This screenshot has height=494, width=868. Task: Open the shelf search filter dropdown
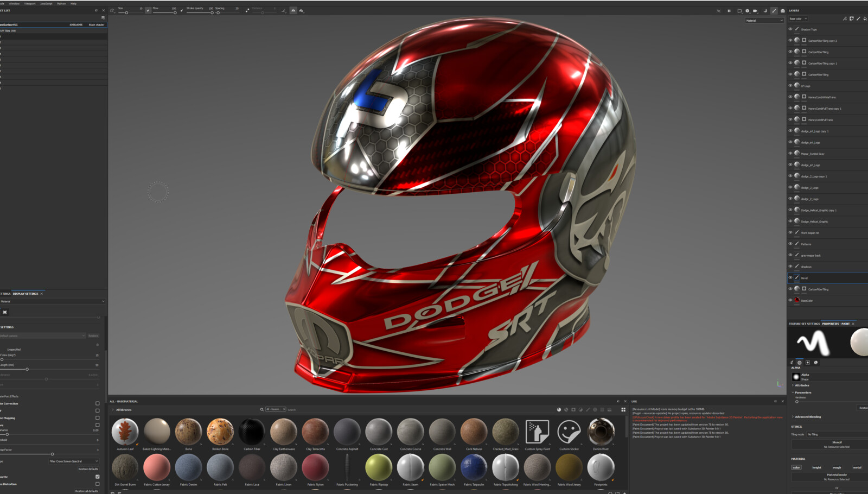[276, 409]
